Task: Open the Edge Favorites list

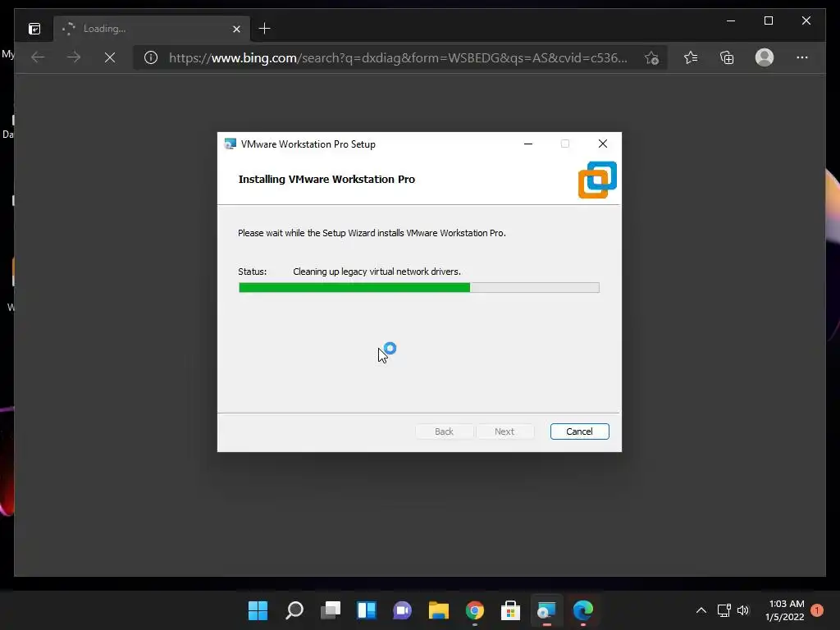Action: point(691,57)
